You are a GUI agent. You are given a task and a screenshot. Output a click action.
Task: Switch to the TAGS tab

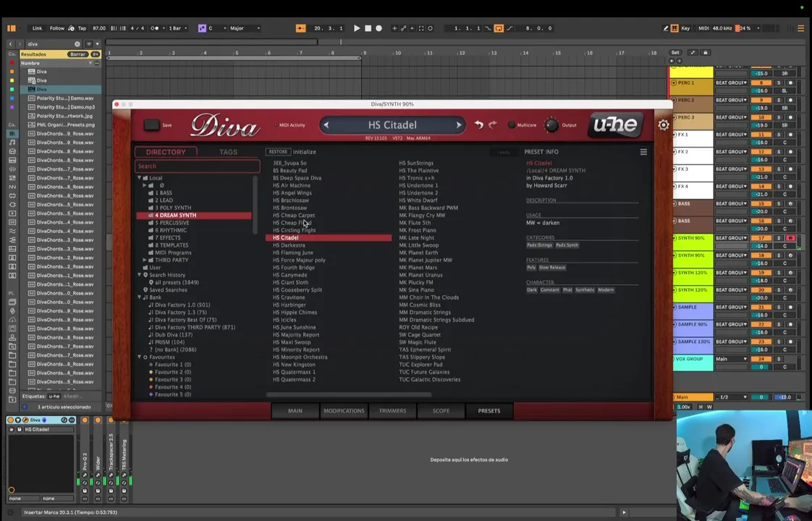tap(229, 152)
